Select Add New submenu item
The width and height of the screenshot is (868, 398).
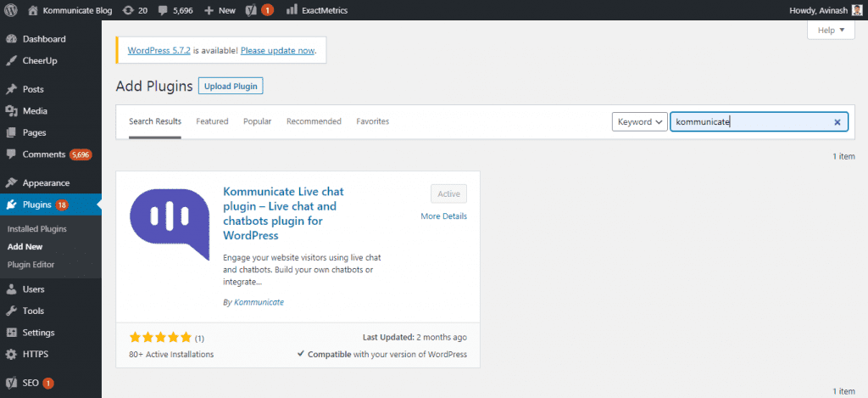pyautogui.click(x=25, y=247)
